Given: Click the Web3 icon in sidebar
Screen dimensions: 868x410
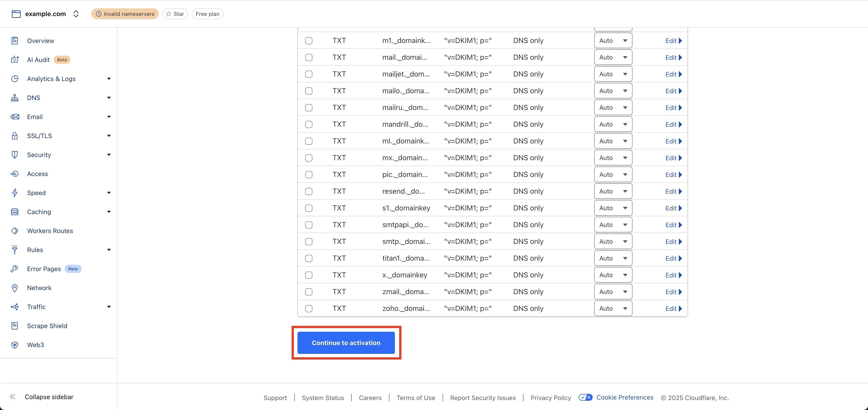Looking at the screenshot, I should [x=14, y=345].
